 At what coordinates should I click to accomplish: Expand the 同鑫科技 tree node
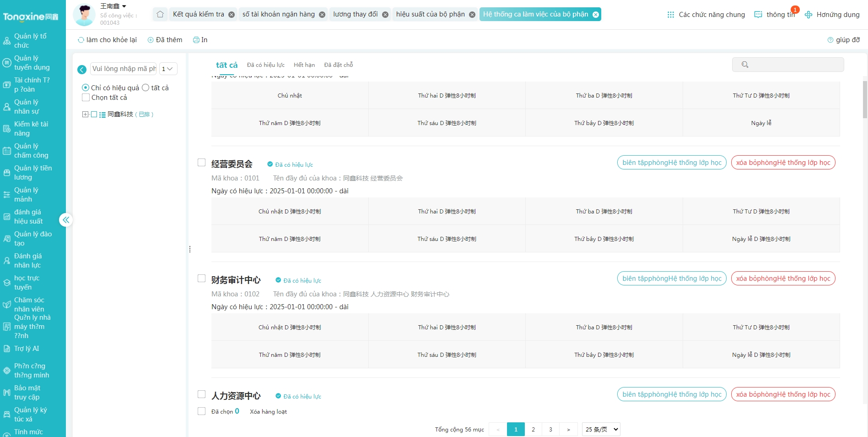point(85,115)
